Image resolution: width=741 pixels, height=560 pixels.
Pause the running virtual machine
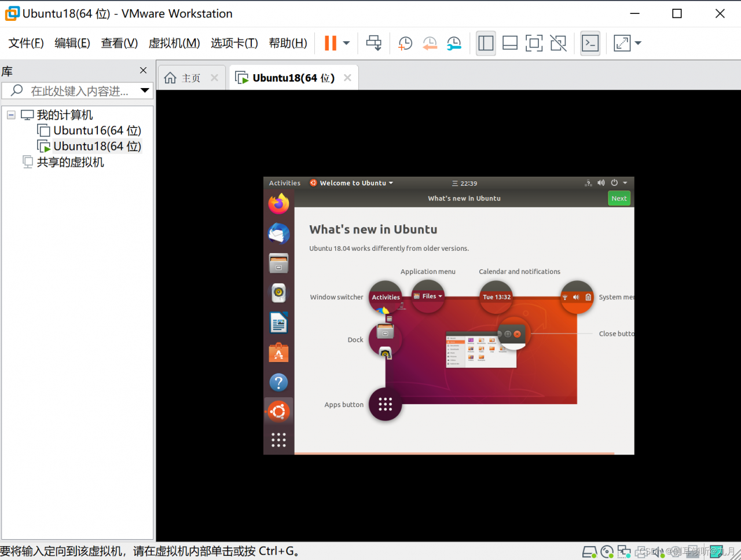331,43
